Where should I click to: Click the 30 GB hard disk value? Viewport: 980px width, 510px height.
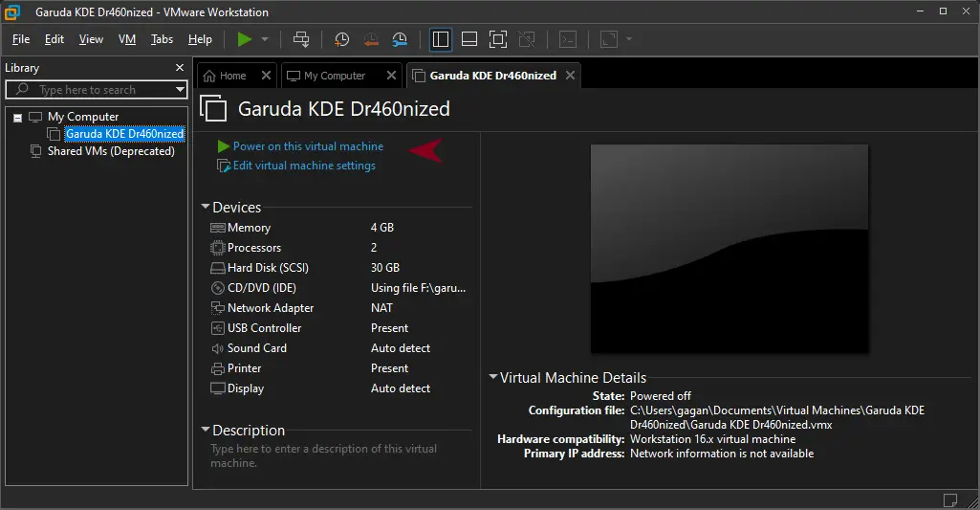coord(385,268)
